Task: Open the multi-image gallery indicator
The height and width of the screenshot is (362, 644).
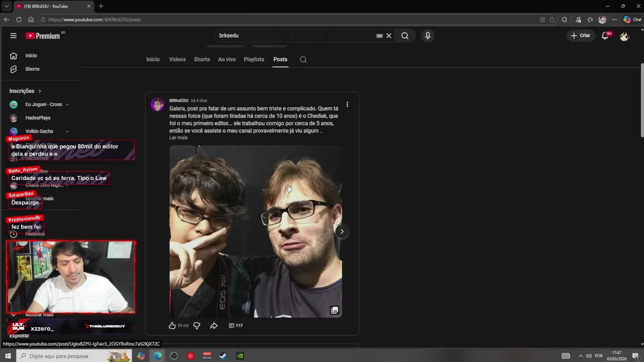Action: (x=335, y=310)
